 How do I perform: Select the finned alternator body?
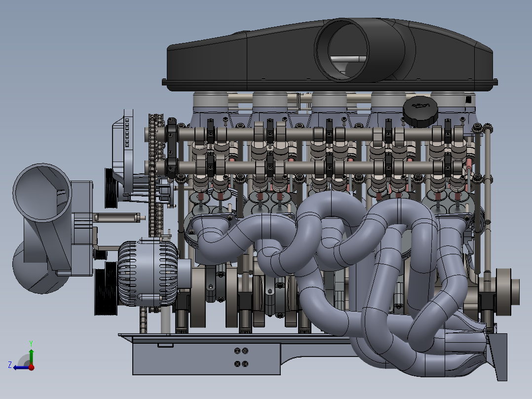click(x=148, y=273)
